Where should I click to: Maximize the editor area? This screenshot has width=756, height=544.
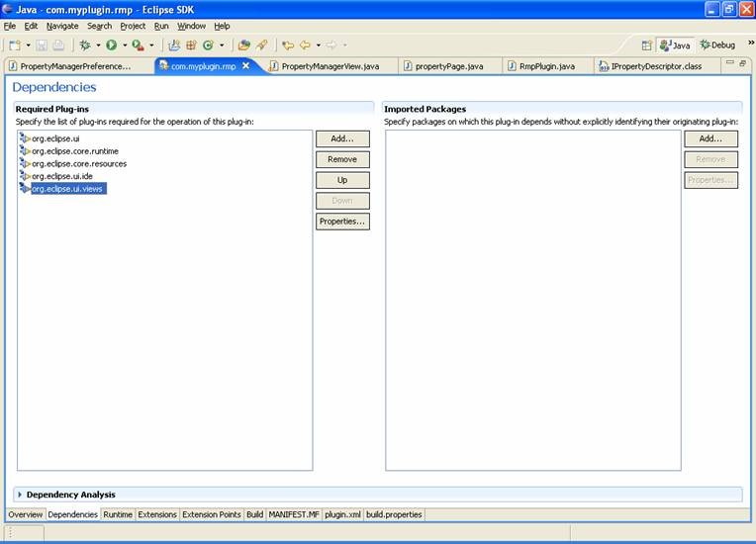click(742, 62)
